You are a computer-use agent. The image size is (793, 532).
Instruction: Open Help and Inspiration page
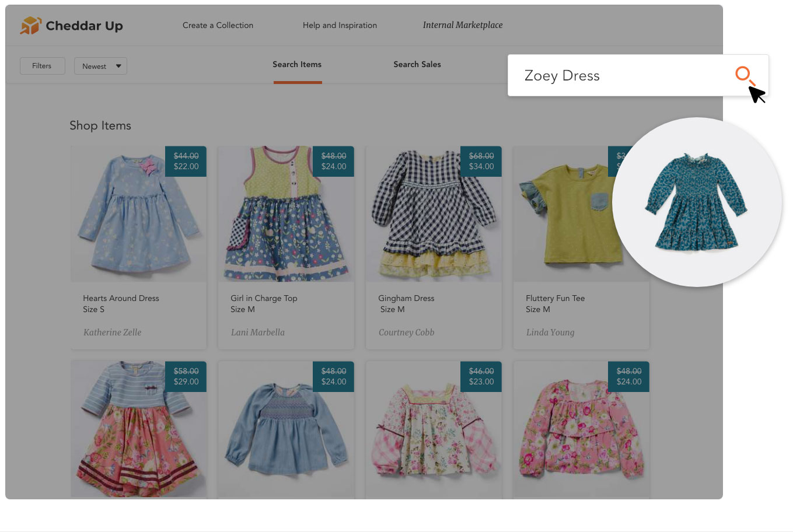tap(340, 26)
